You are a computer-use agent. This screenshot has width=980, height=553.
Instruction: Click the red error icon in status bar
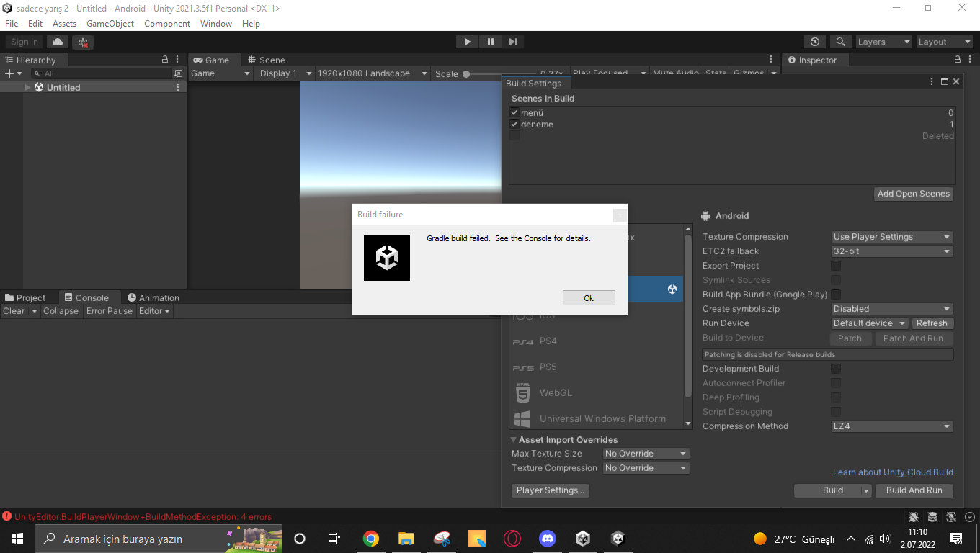point(7,516)
